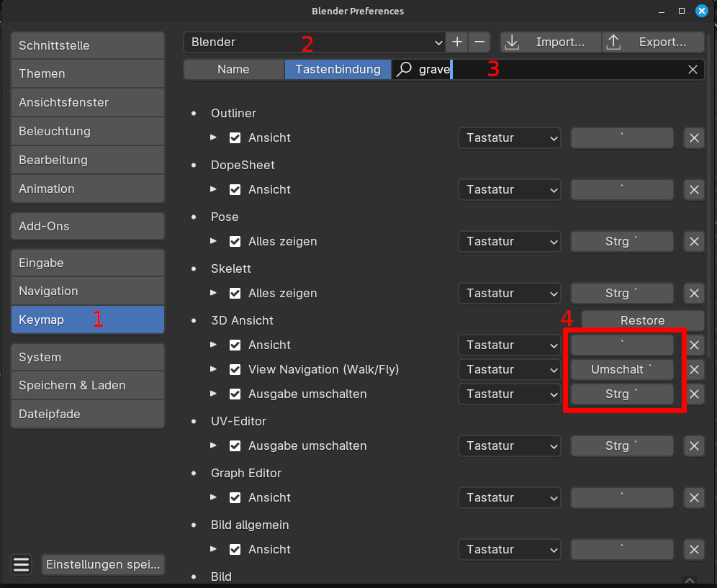Expand View Navigation (Walk/Fly) entry

pos(213,369)
